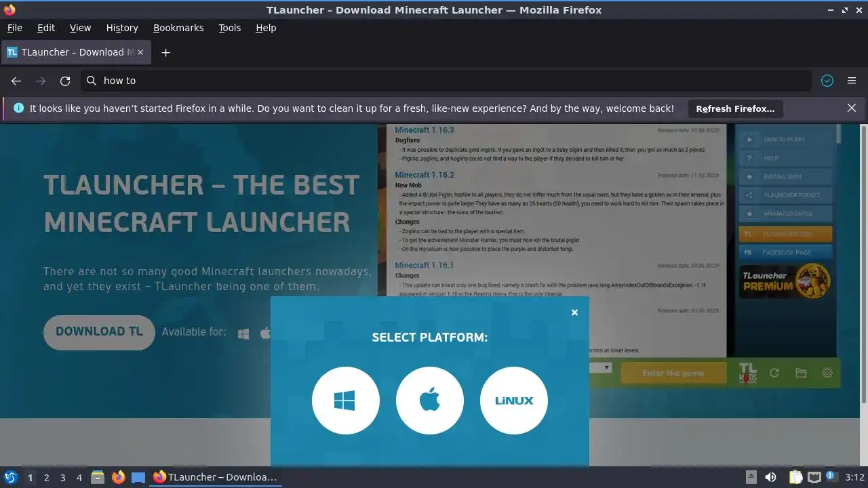The image size is (868, 488).
Task: Click the clock showing 3:12
Action: click(854, 477)
